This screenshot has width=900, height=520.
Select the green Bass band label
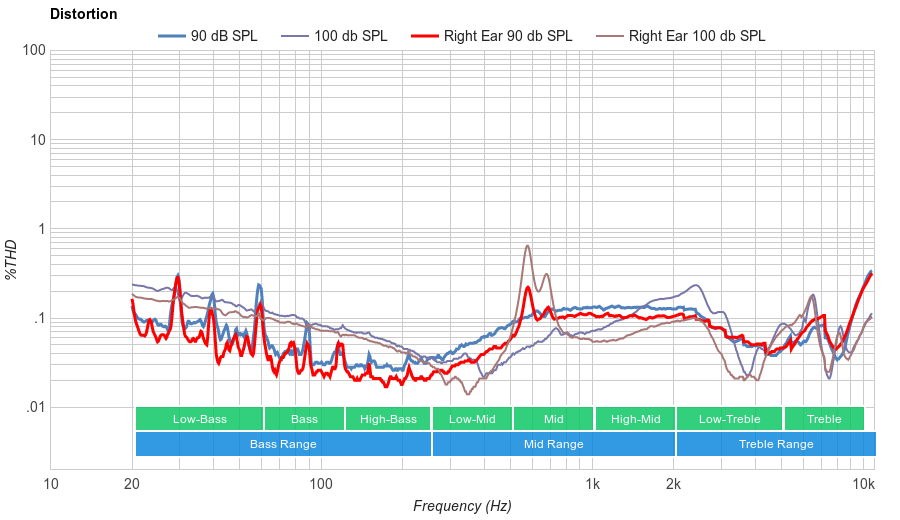[304, 419]
